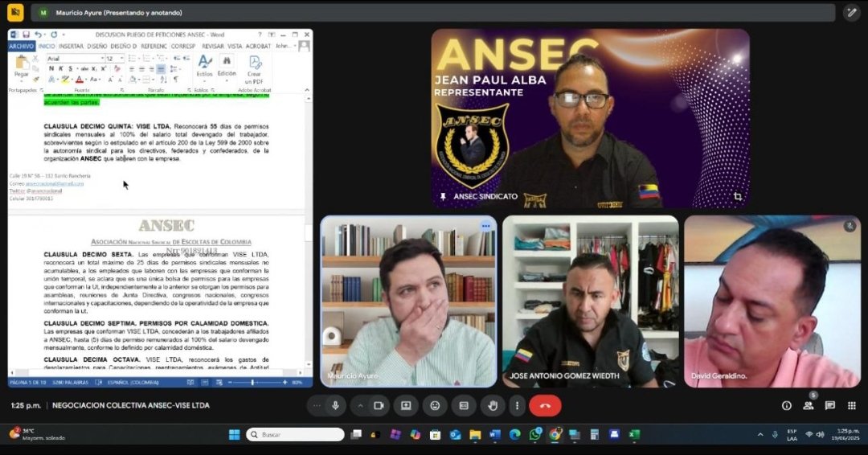Open the emoji reactions button
The height and width of the screenshot is (455, 868).
point(435,406)
